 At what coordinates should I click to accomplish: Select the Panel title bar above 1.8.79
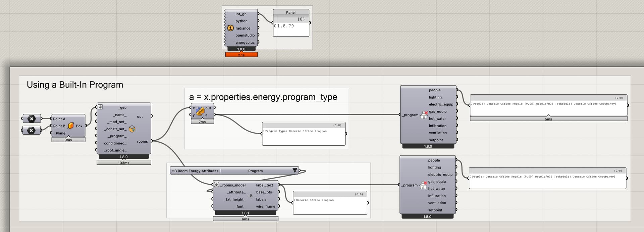click(x=291, y=12)
